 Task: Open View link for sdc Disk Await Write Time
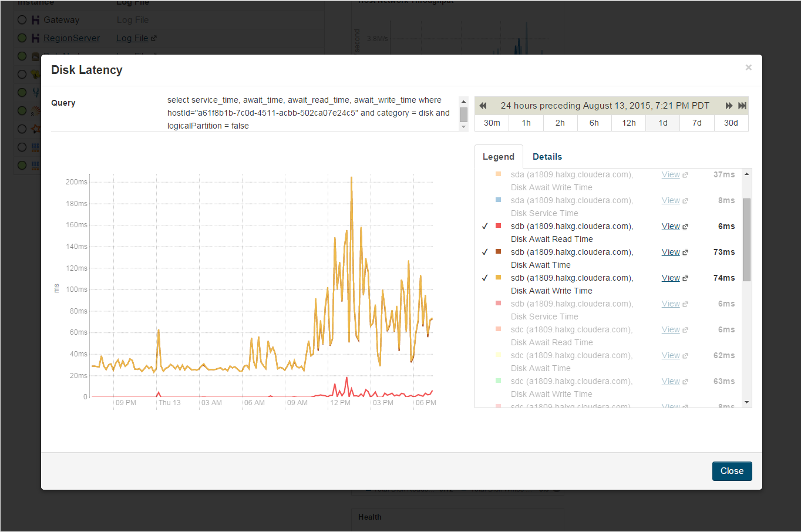point(671,381)
